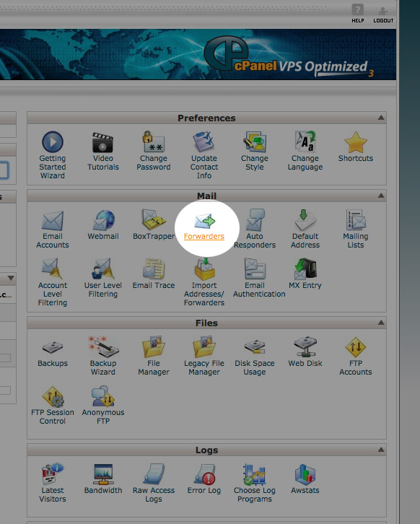
Task: Open Anonymous FTP icon
Action: (x=103, y=396)
